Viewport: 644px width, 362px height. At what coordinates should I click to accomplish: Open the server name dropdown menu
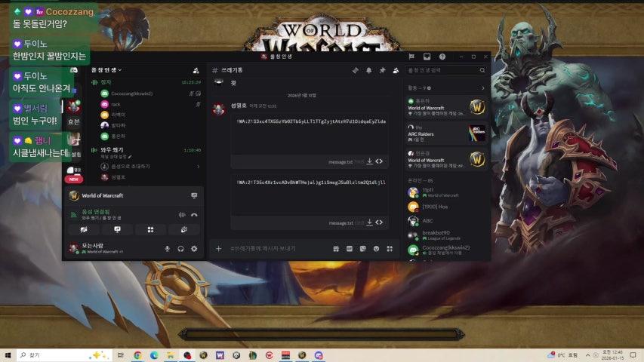106,70
